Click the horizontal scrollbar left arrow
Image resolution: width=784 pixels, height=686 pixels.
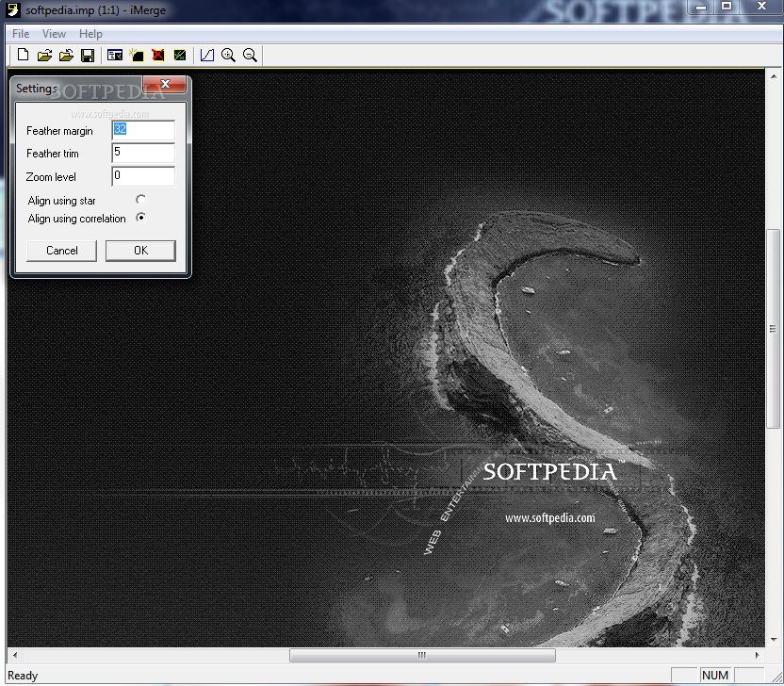click(x=15, y=655)
